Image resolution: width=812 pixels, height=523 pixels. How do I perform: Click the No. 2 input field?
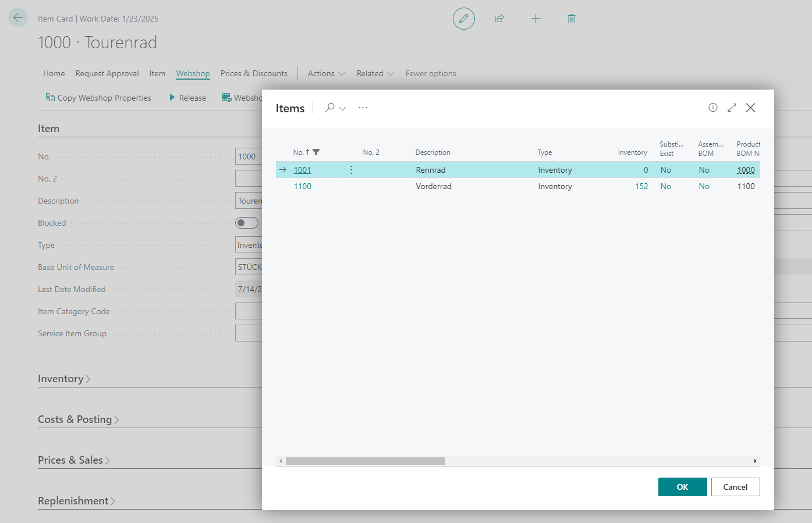(249, 179)
